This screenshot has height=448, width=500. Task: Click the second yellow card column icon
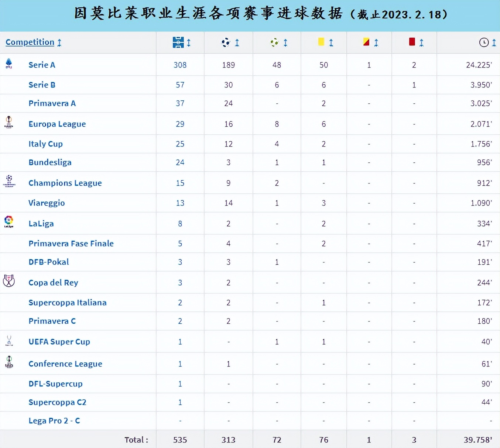[x=366, y=42]
